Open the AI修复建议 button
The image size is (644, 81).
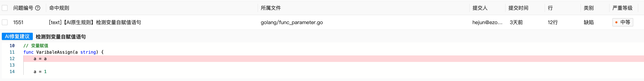tap(17, 37)
